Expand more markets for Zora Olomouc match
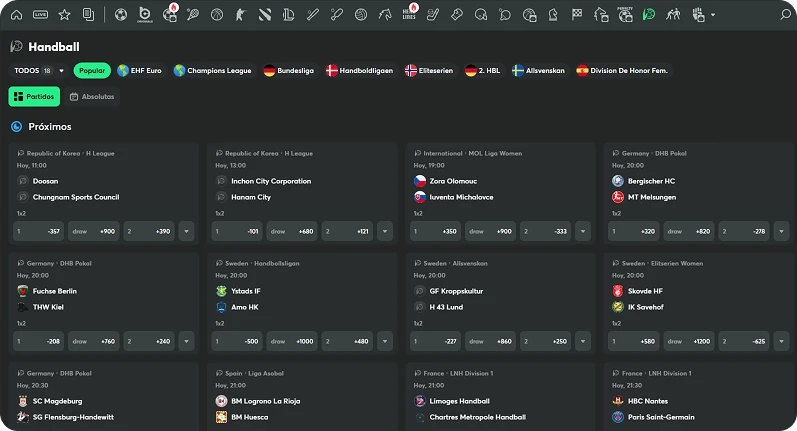 586,231
